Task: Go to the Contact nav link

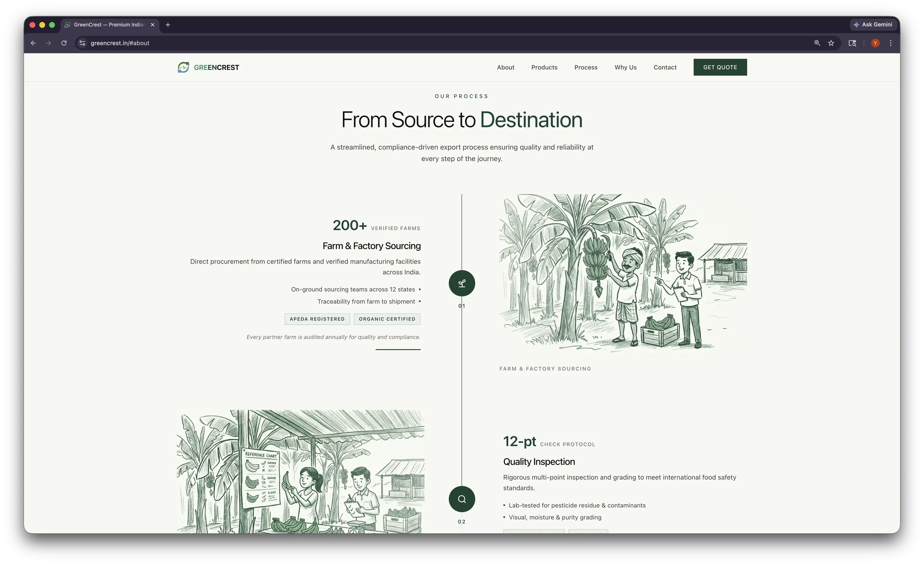Action: coord(665,67)
